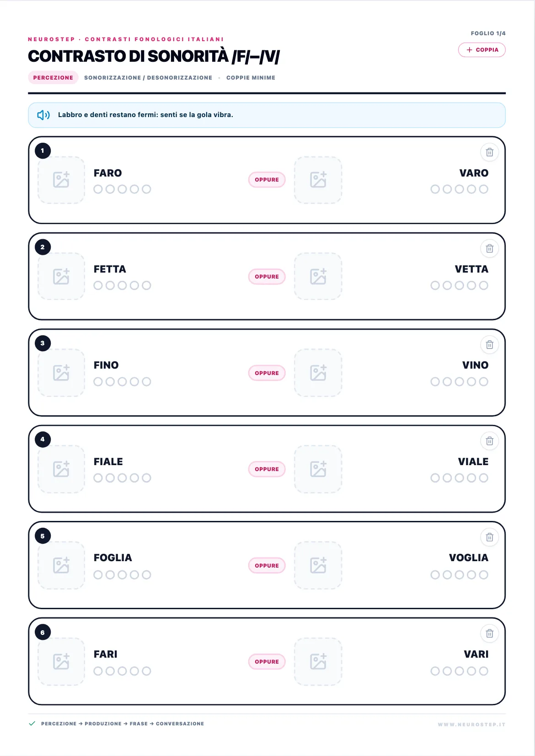Add a new pair with + COPPIA
The image size is (535, 756).
[x=482, y=50]
